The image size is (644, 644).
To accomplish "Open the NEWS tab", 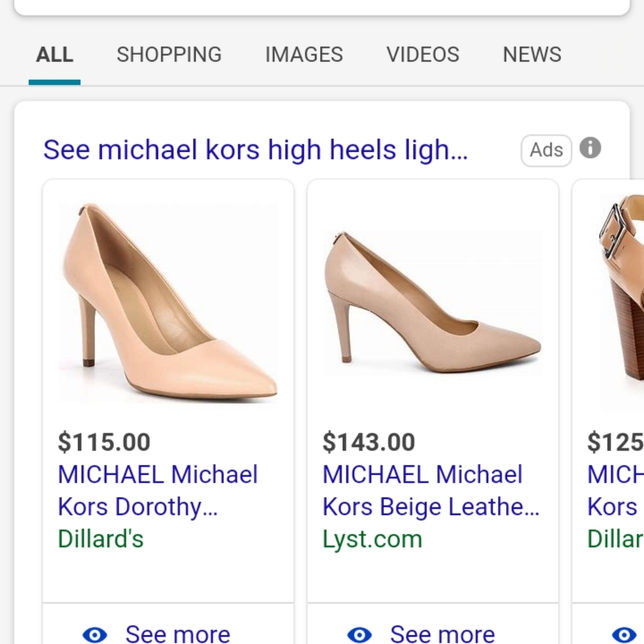I will (532, 55).
